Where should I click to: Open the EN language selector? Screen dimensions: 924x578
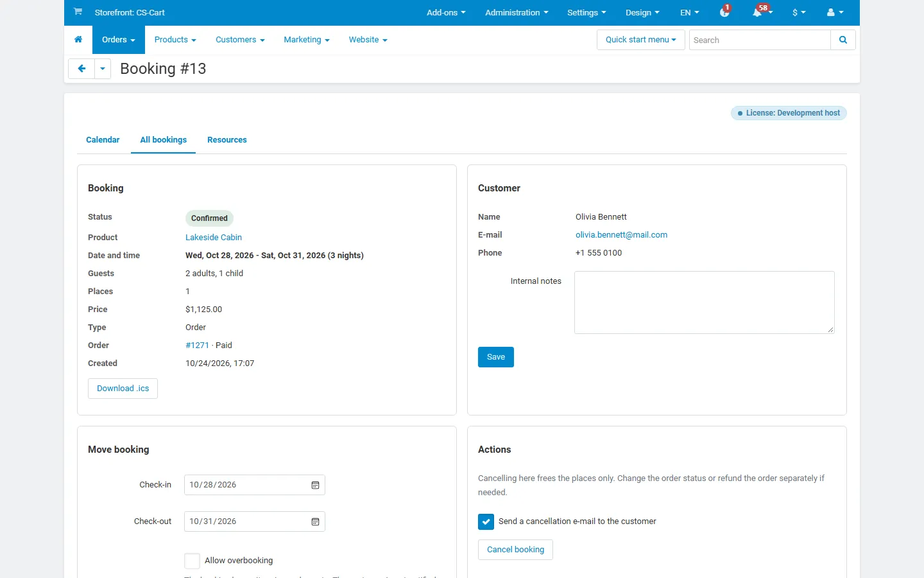(x=690, y=12)
